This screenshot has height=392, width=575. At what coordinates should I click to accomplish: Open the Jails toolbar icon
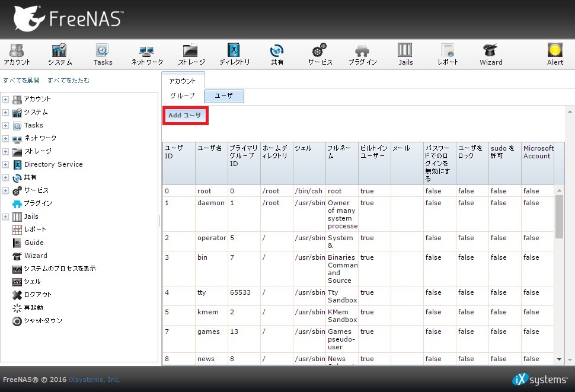point(405,55)
